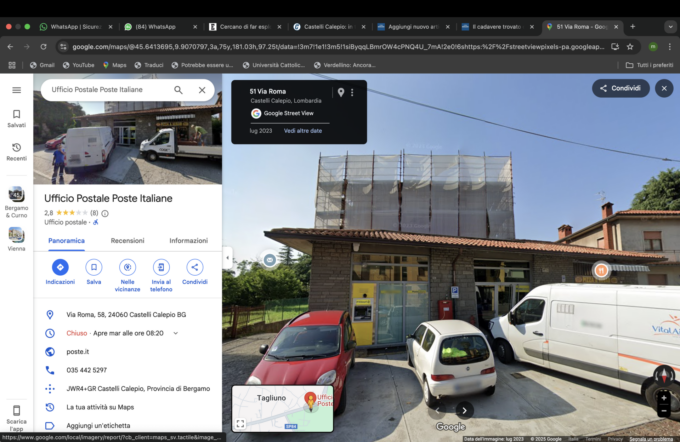
Task: Click the Nelle vicinanze nearby icon
Action: click(127, 267)
